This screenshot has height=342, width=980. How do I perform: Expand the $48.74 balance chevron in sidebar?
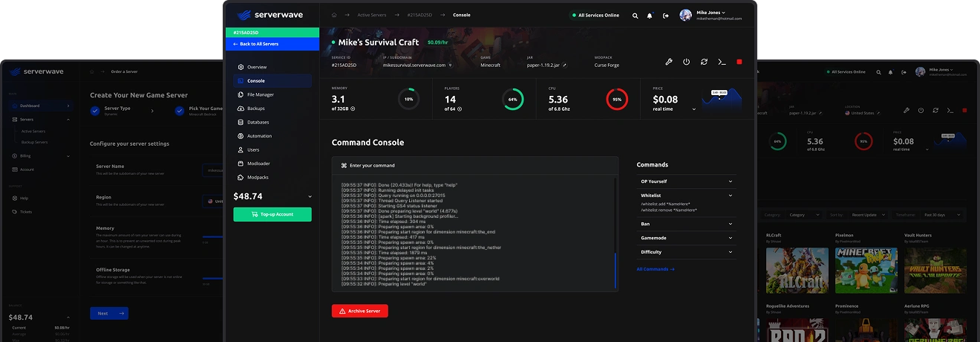[310, 197]
